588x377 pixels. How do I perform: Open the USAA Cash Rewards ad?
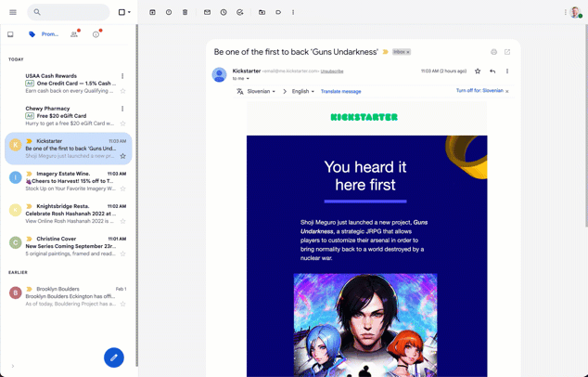pos(69,84)
